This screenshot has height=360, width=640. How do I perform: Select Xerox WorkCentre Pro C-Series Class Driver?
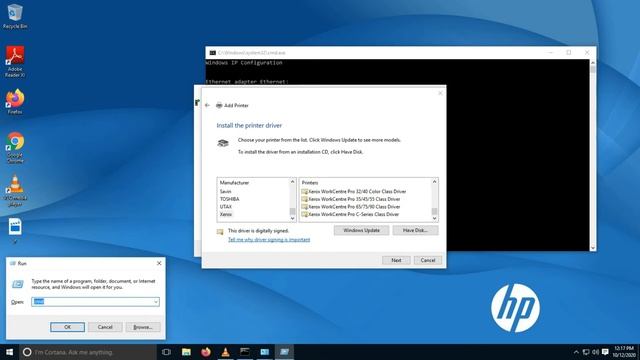[350, 214]
